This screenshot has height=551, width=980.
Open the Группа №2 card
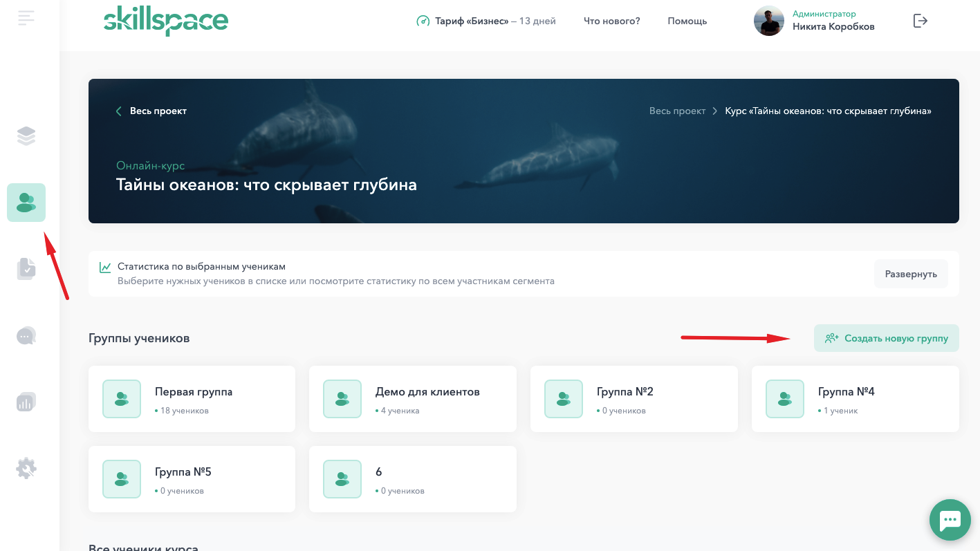click(x=634, y=399)
